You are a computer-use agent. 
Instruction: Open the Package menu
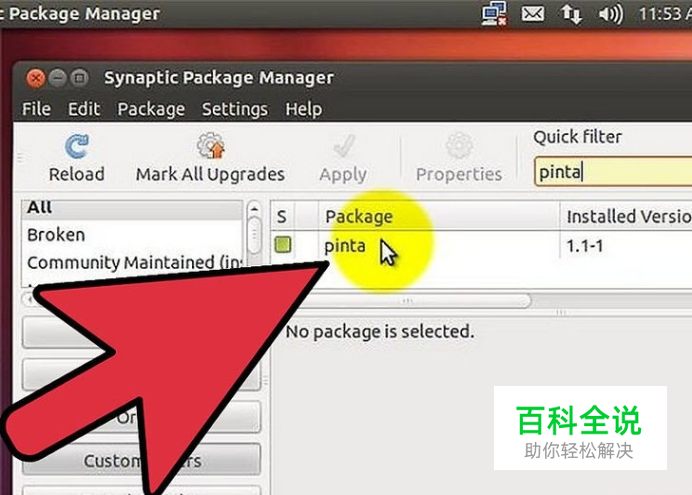151,109
